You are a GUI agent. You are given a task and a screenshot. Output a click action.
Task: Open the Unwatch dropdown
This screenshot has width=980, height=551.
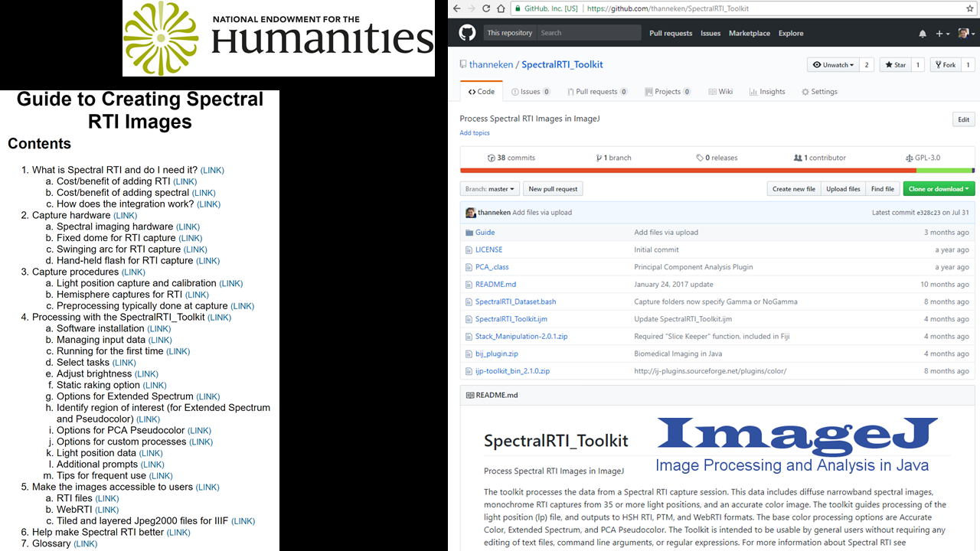[x=833, y=65]
